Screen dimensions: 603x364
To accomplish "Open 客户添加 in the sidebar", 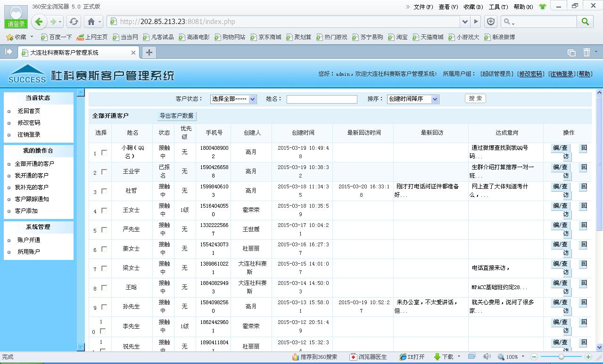I will pyautogui.click(x=26, y=211).
